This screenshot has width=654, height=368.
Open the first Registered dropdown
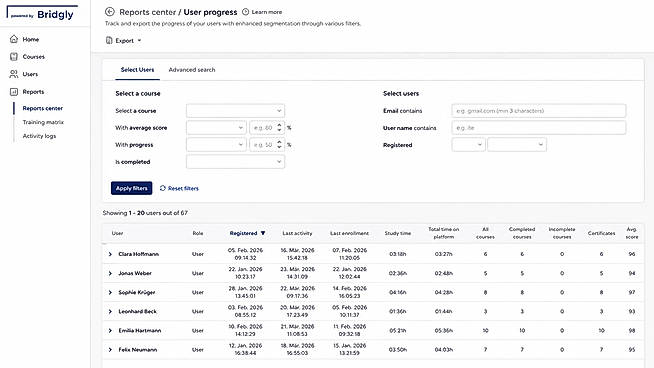click(468, 145)
